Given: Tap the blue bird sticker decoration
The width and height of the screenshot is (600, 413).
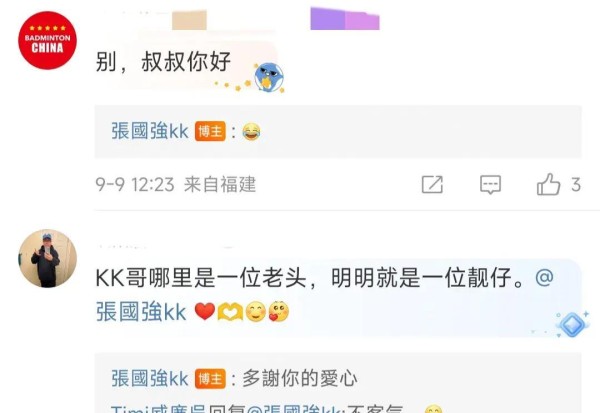Looking at the screenshot, I should point(269,78).
